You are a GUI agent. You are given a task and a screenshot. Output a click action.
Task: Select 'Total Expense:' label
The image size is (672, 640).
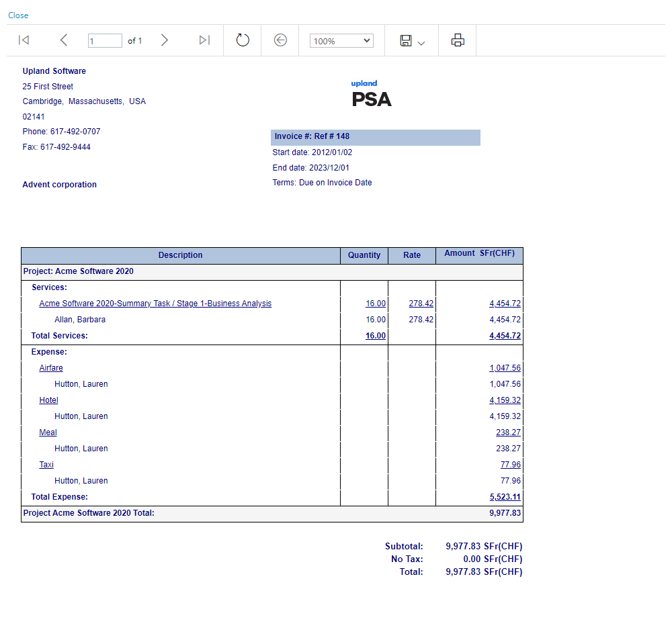[60, 497]
